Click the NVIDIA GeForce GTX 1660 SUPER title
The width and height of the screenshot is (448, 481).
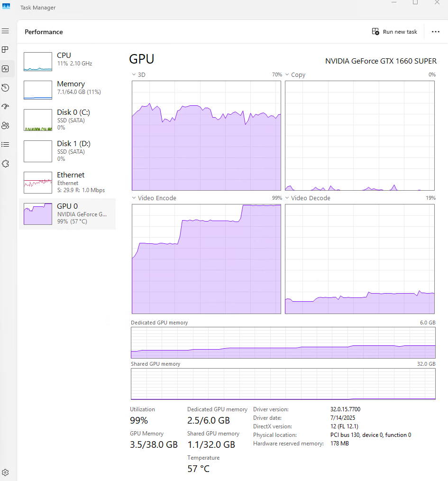tap(381, 61)
